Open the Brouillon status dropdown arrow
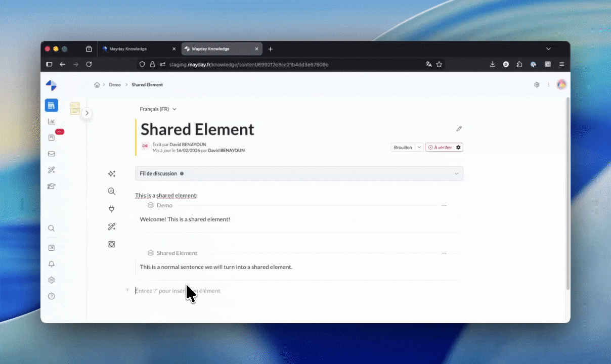611x364 pixels. pyautogui.click(x=419, y=147)
